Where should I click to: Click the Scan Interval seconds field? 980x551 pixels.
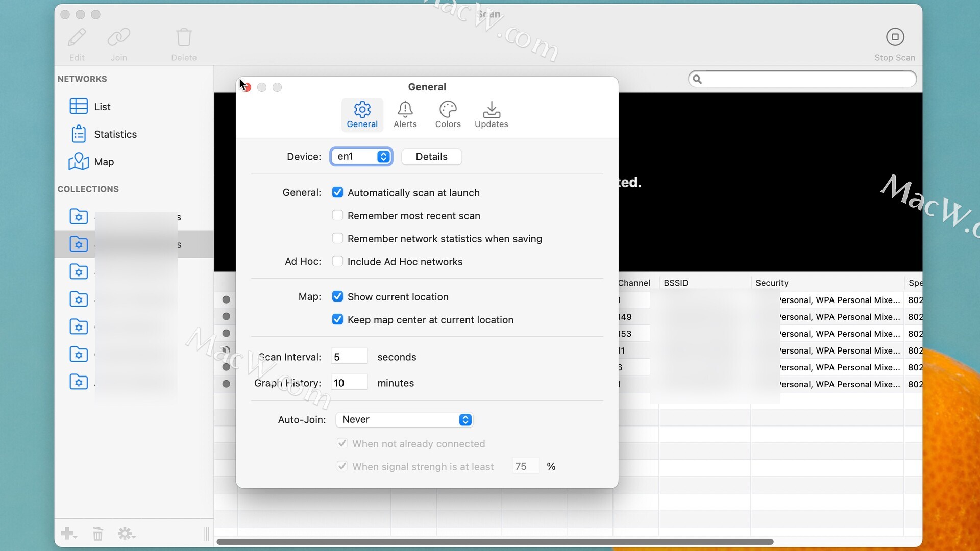(349, 357)
